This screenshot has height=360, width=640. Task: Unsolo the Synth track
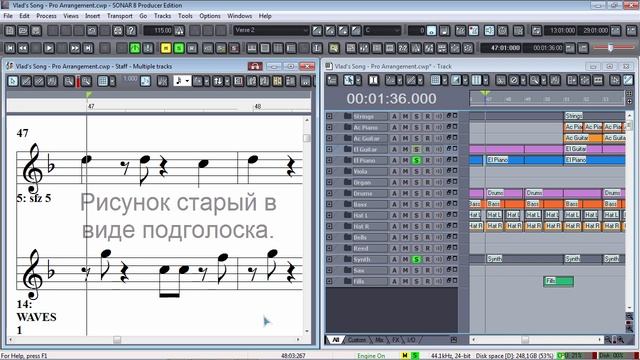tap(416, 259)
